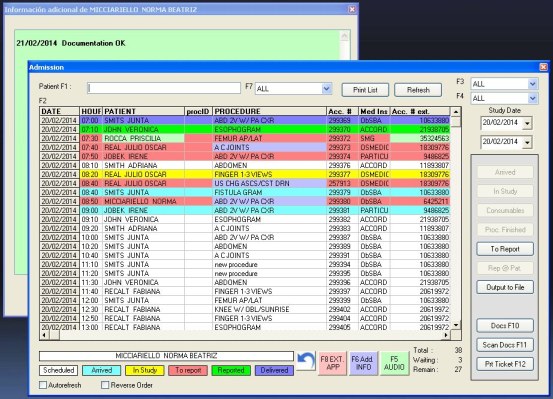
Task: Click the horizontal scroll left arrow
Action: [44, 335]
